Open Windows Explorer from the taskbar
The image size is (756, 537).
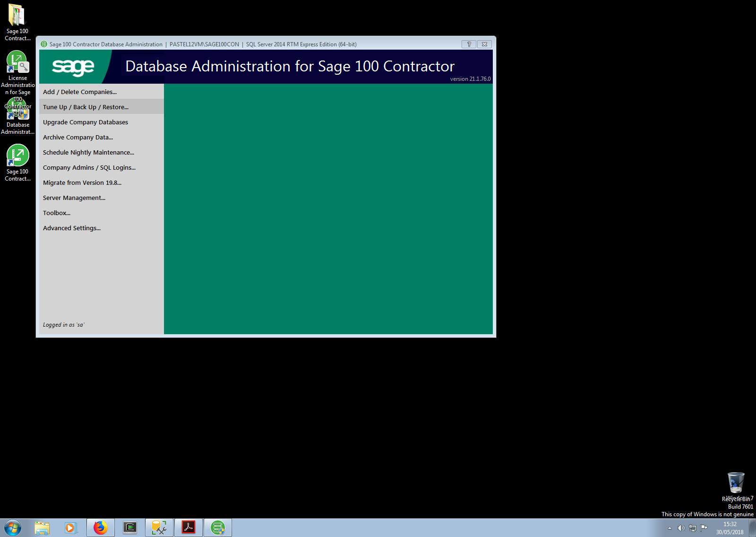pyautogui.click(x=42, y=528)
